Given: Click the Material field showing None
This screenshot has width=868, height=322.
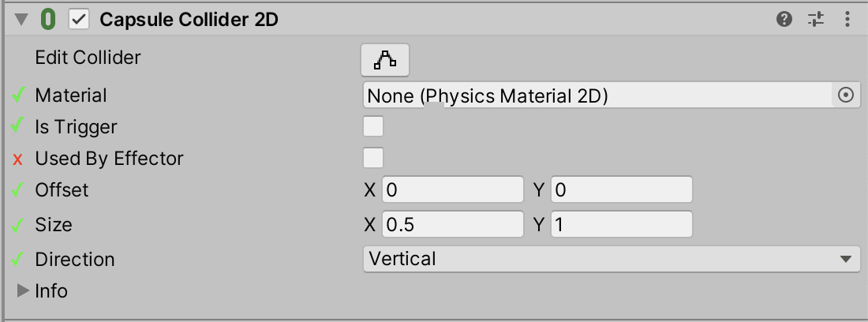Looking at the screenshot, I should coord(597,95).
